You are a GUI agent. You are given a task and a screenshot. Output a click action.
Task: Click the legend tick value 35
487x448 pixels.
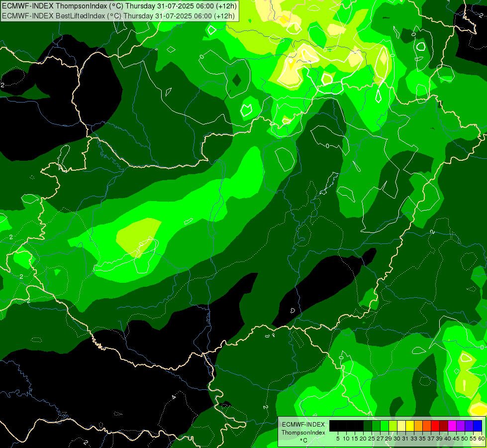[422, 439]
